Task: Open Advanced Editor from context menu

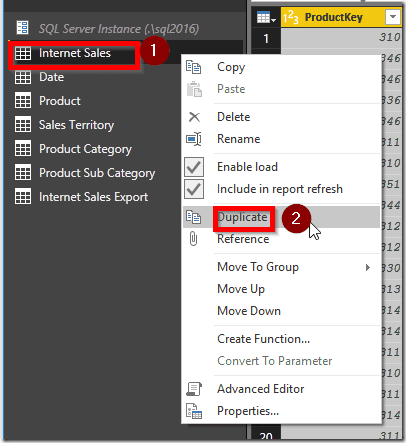Action: [x=281, y=389]
